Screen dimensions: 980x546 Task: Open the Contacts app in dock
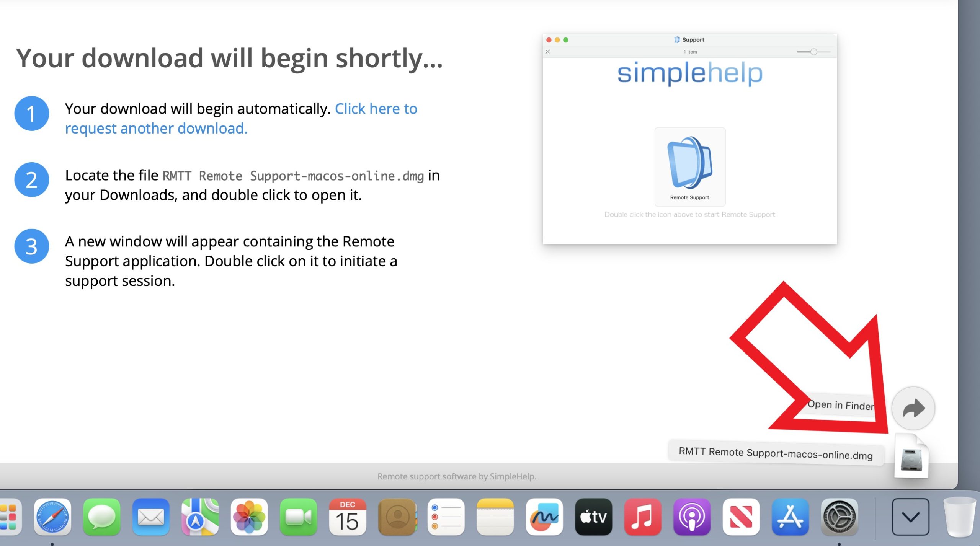click(397, 517)
